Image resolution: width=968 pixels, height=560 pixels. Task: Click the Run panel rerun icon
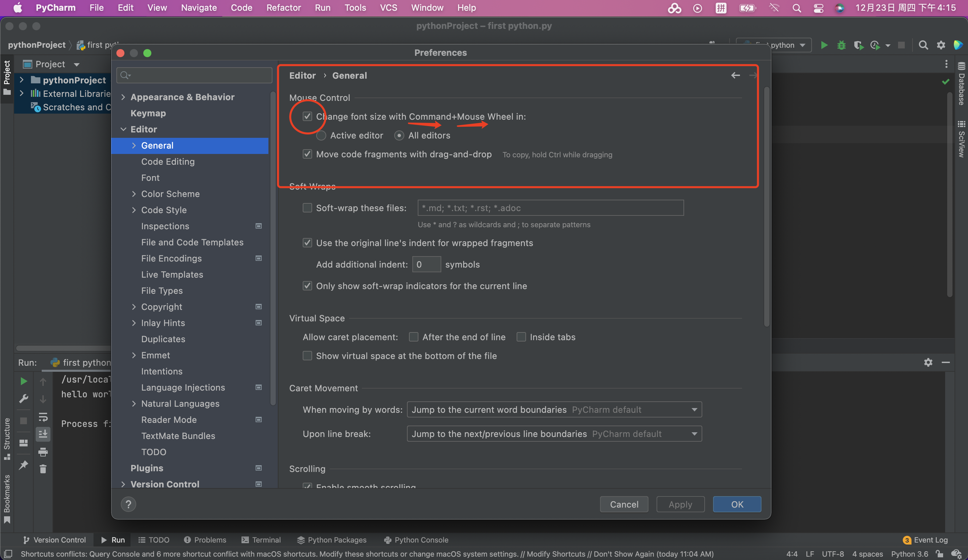point(24,381)
